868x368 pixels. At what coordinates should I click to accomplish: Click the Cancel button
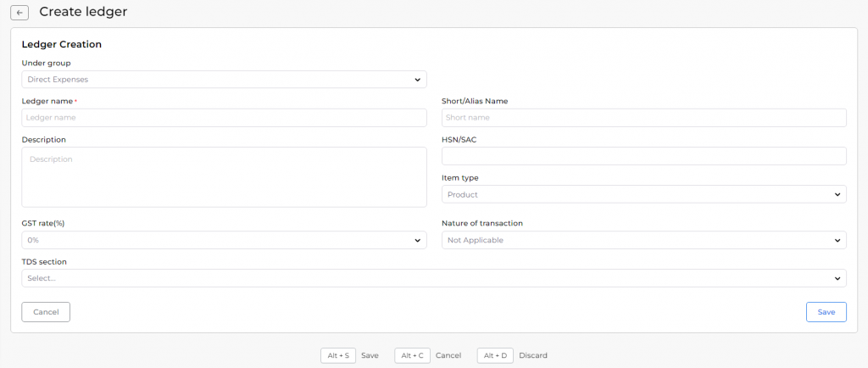point(46,312)
